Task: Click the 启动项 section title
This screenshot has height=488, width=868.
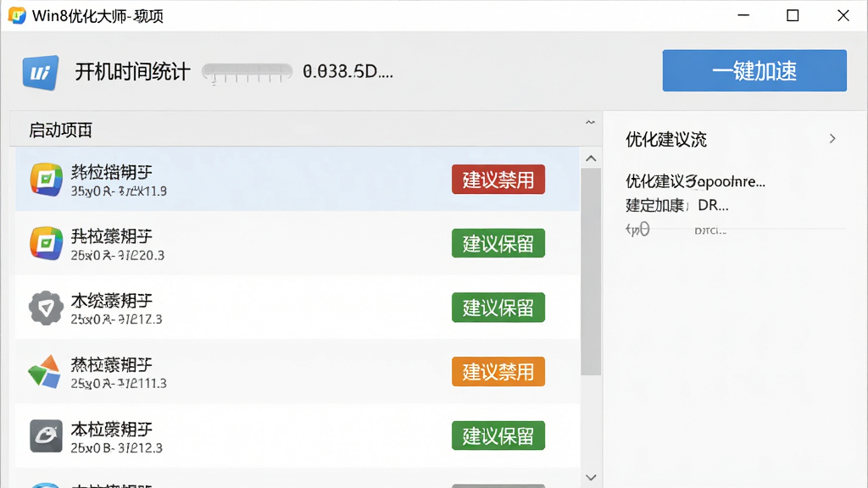Action: (x=60, y=130)
